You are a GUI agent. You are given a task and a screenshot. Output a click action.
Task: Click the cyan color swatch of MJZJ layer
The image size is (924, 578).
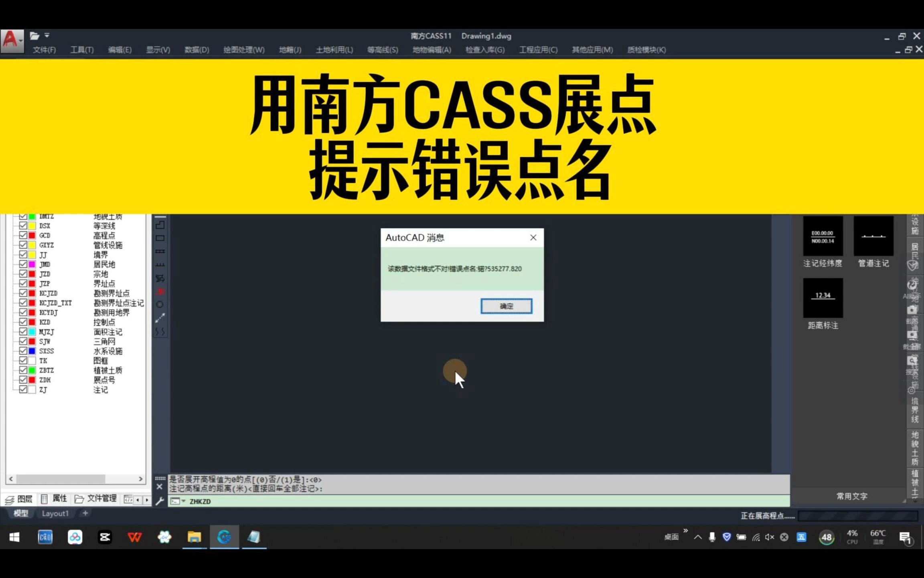pyautogui.click(x=32, y=332)
